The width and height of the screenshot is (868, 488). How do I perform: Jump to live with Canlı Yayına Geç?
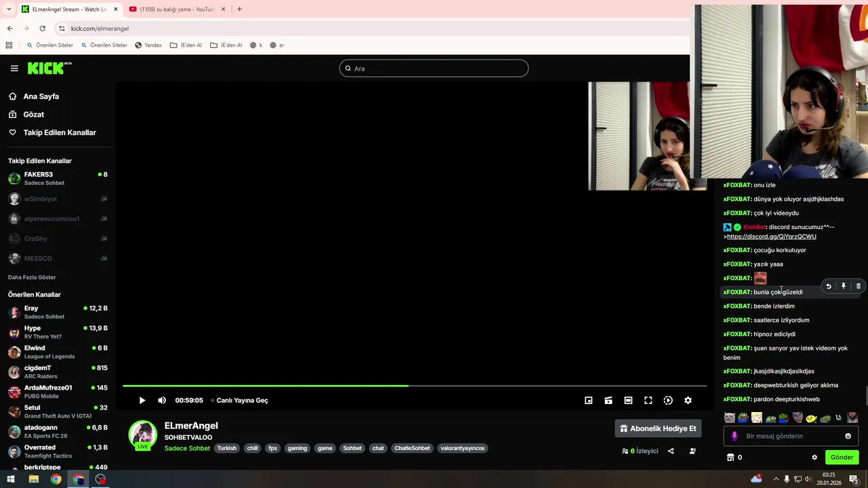pos(239,401)
